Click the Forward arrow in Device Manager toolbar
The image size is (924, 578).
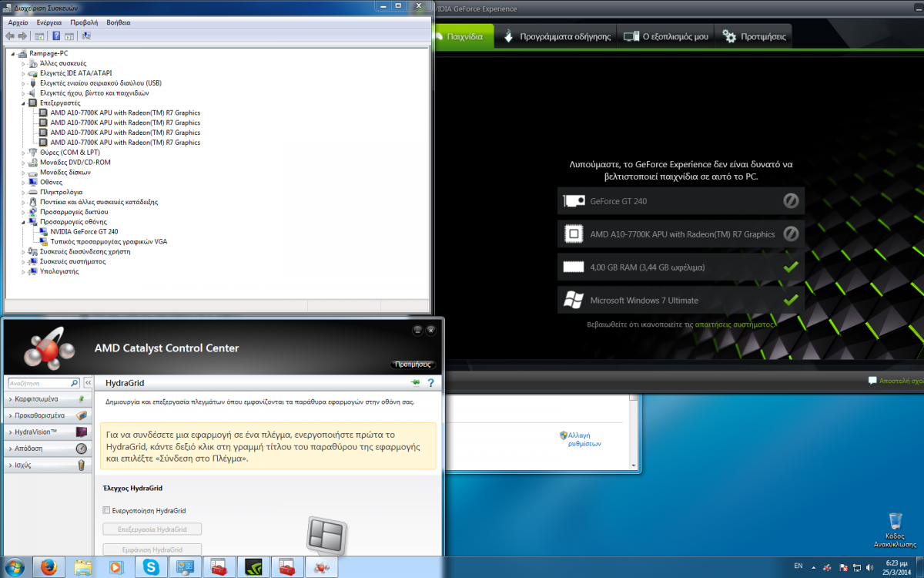pos(22,35)
